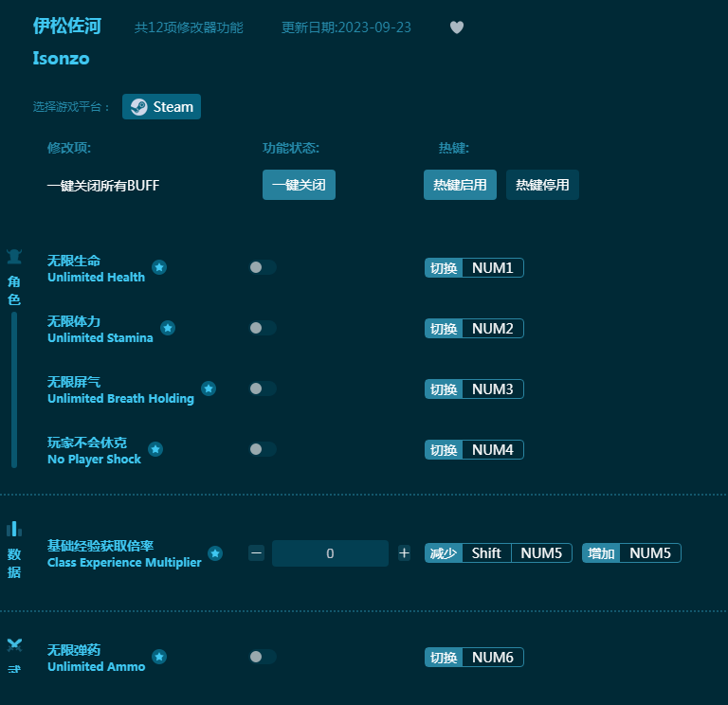The width and height of the screenshot is (728, 705).
Task: Enable No Player Shock switch
Action: point(263,449)
